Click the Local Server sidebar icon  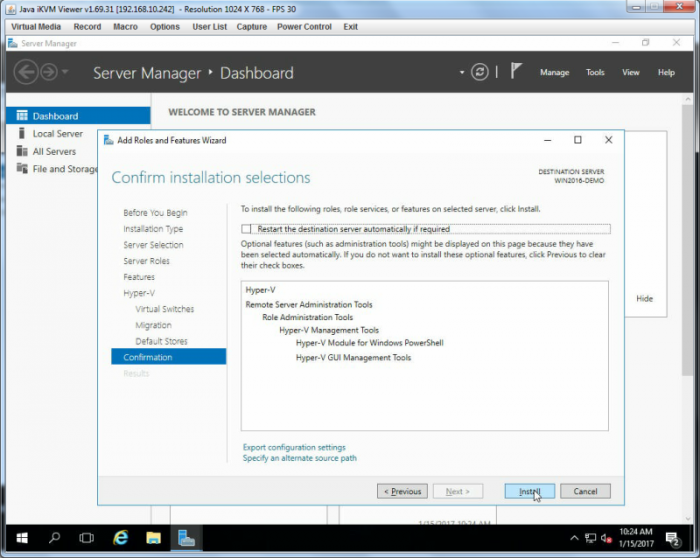tap(21, 133)
